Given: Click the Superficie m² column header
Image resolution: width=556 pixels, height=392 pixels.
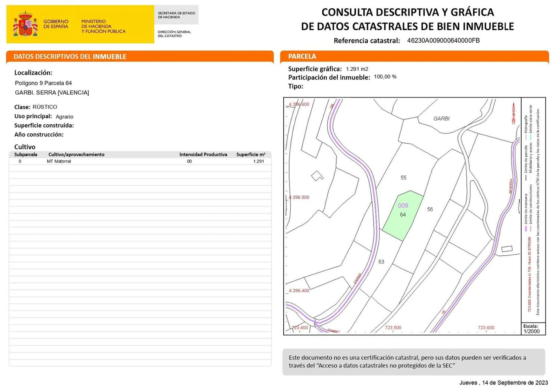Looking at the screenshot, I should click(x=250, y=154).
